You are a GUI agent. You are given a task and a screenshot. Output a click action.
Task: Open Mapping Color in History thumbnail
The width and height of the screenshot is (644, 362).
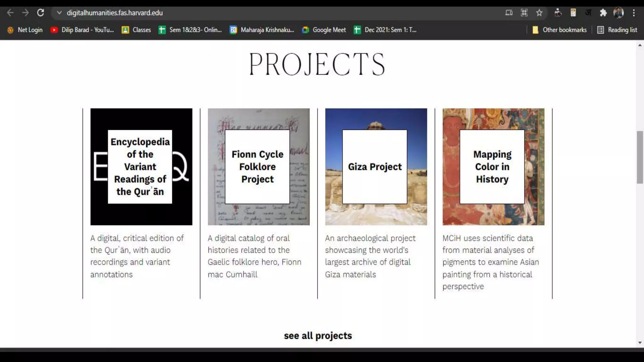coord(493,167)
